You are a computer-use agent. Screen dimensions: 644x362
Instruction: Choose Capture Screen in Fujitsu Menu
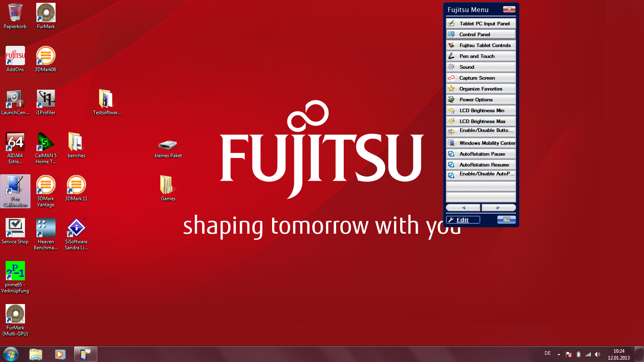click(481, 78)
